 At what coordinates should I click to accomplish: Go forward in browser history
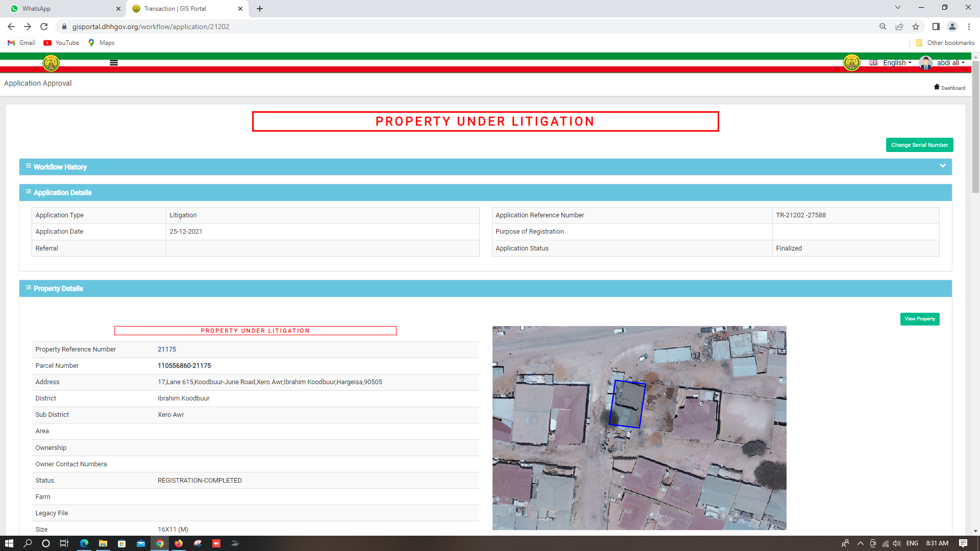click(x=28, y=27)
